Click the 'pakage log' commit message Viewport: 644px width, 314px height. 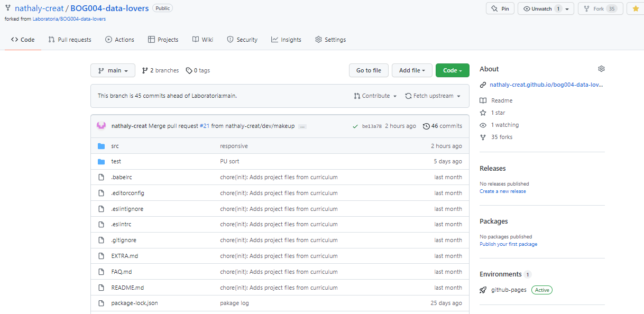point(234,303)
